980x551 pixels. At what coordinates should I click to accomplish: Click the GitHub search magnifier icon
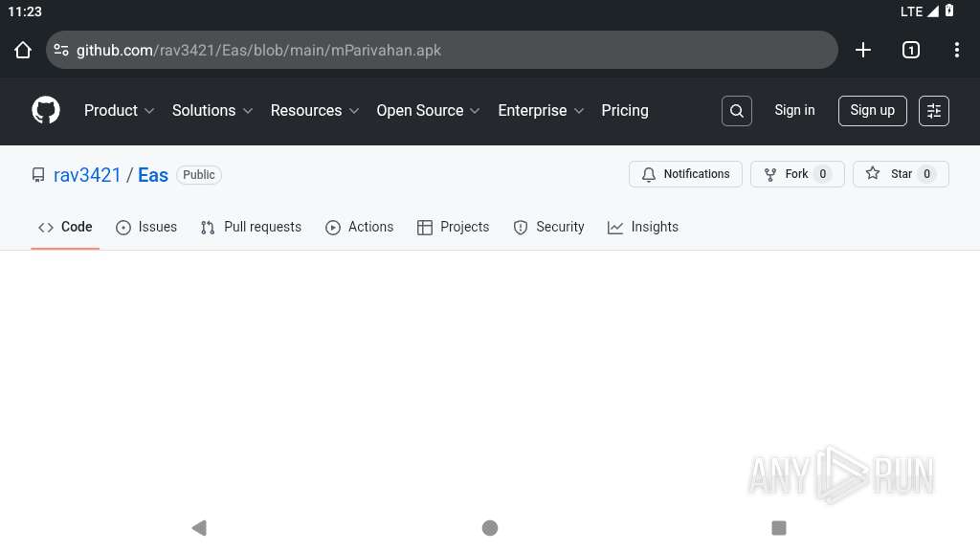point(737,111)
